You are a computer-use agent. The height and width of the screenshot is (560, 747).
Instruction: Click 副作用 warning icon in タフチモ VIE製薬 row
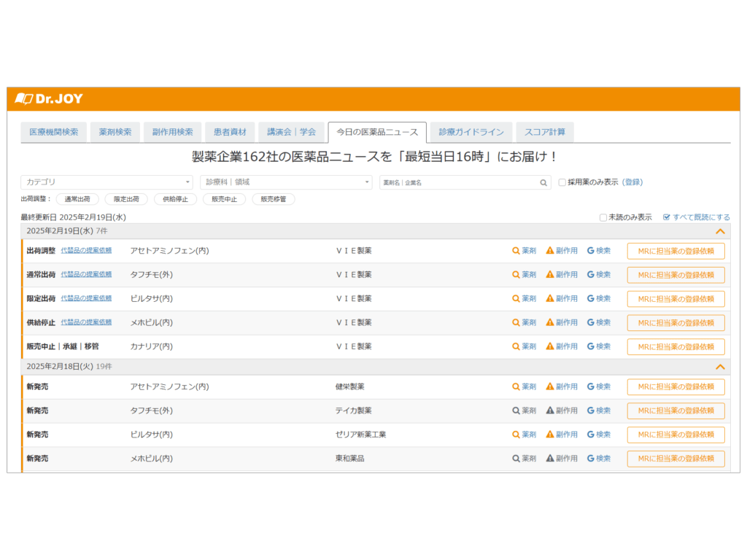(x=550, y=275)
